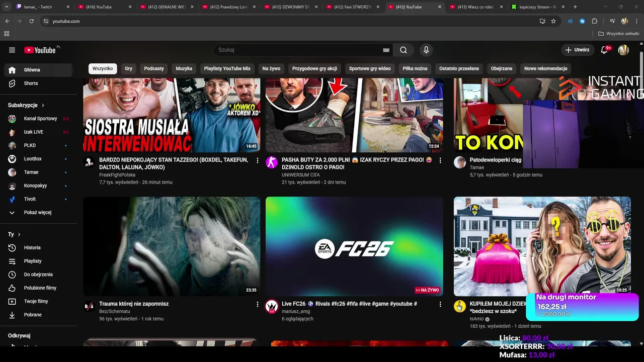Screen dimensions: 644x362
Task: Select the Nowe rekomendacje chip
Action: [x=546, y=68]
